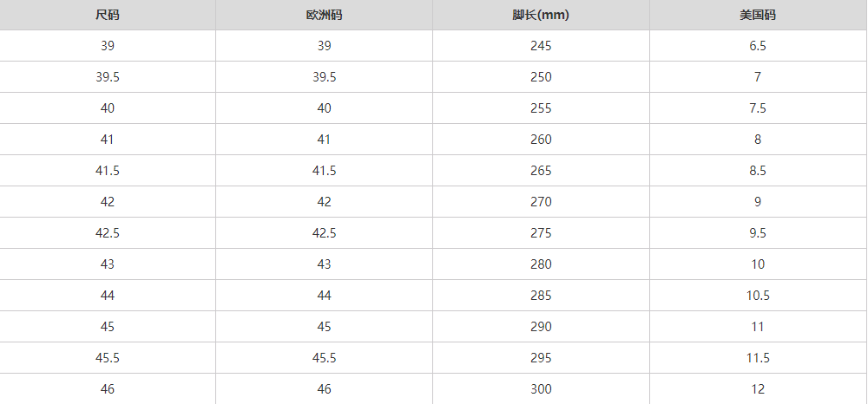
Task: Click 45 in the 尺码 column
Action: click(108, 327)
